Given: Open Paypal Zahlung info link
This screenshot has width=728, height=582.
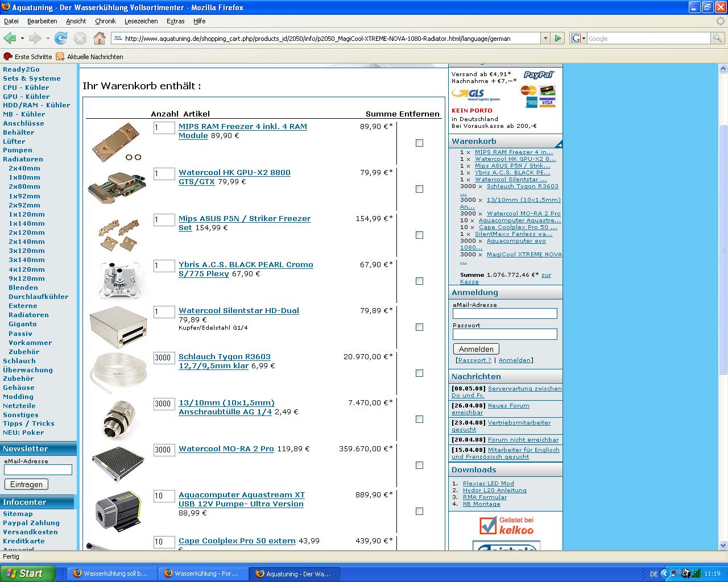Looking at the screenshot, I should click(31, 523).
